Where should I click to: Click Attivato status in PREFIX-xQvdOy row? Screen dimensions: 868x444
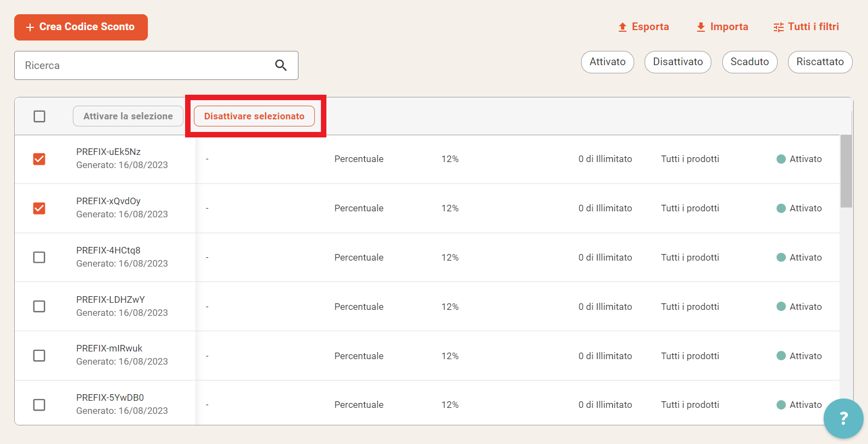click(x=800, y=208)
